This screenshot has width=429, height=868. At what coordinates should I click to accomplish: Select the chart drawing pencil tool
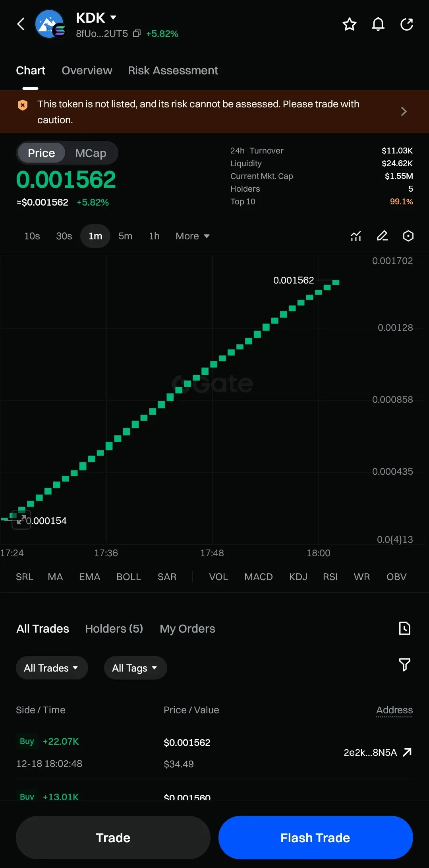382,236
